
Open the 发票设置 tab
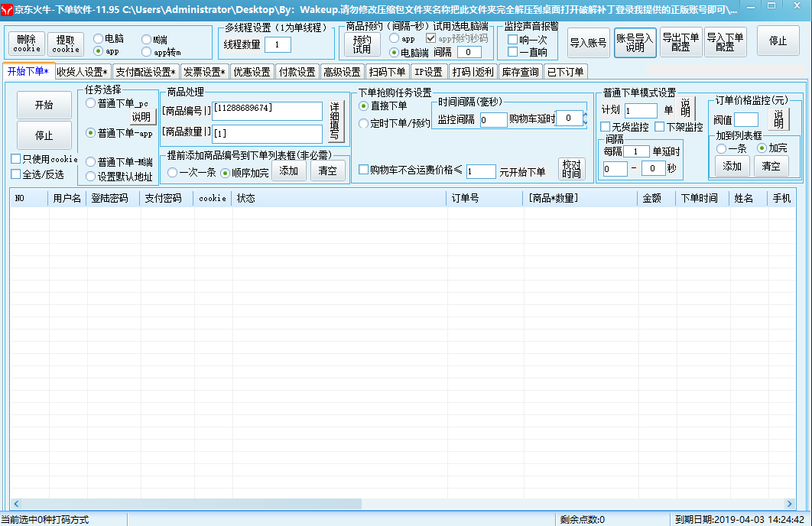tap(205, 72)
